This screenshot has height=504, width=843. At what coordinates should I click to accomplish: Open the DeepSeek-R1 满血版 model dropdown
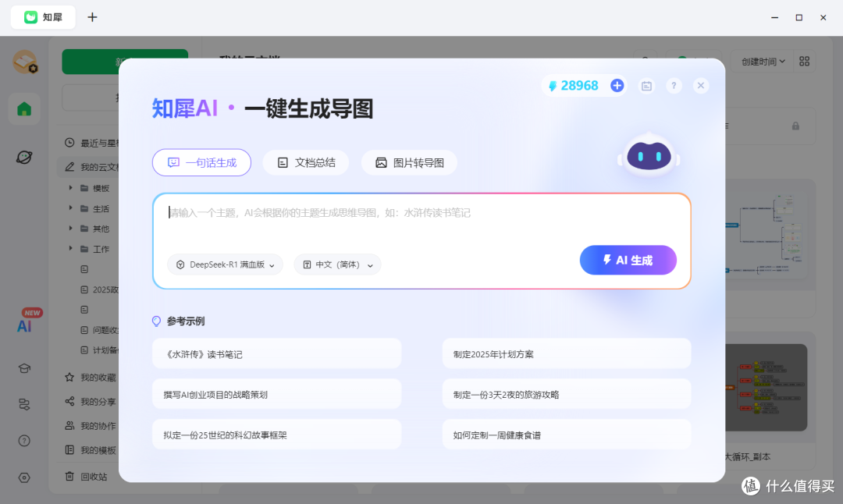[225, 264]
